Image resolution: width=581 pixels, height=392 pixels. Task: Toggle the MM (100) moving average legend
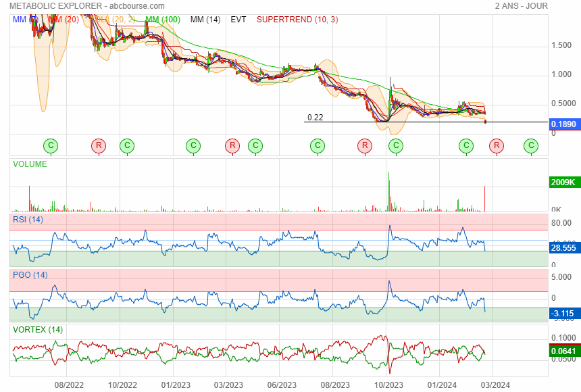(x=163, y=20)
